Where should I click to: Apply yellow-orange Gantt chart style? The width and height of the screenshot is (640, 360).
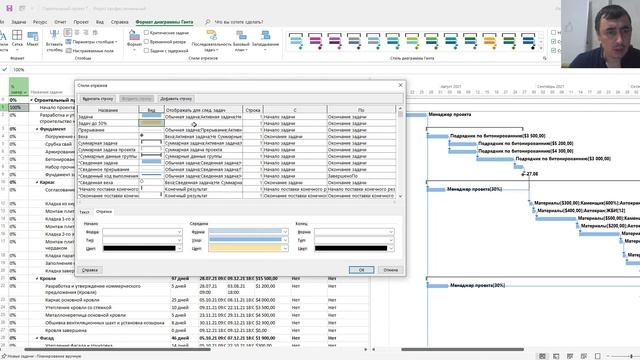click(489, 41)
